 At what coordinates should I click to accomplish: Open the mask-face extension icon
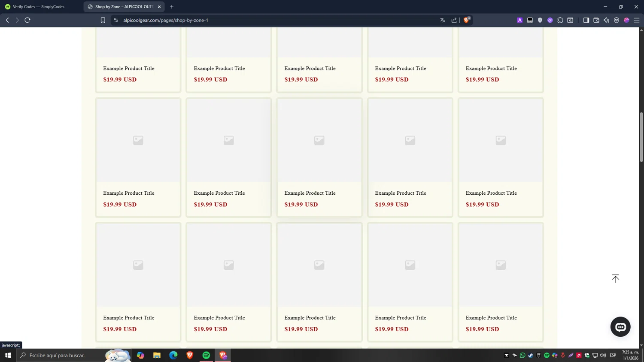click(x=530, y=20)
